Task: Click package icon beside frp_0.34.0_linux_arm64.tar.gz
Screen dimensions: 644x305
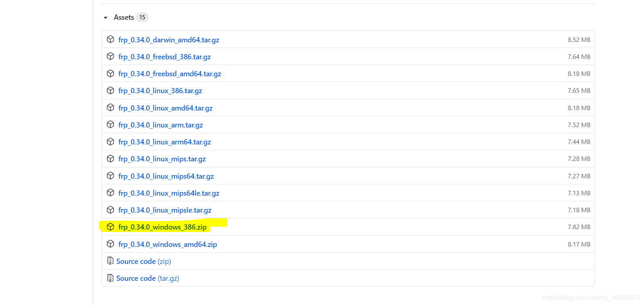Action: (110, 142)
